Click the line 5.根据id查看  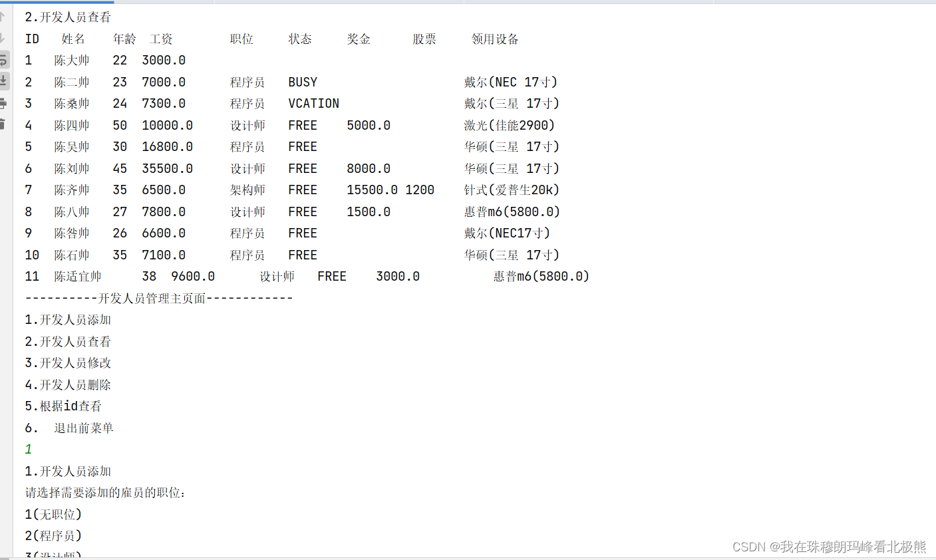click(x=63, y=406)
